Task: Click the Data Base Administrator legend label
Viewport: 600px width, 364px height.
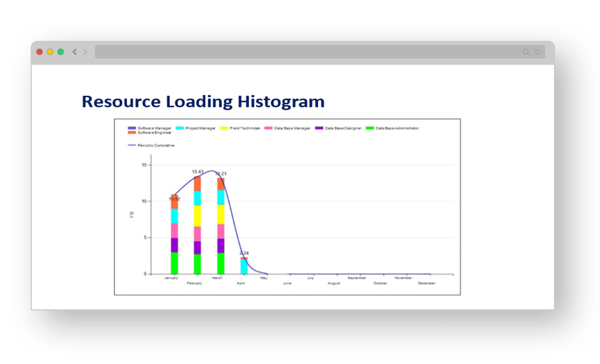Action: point(397,128)
